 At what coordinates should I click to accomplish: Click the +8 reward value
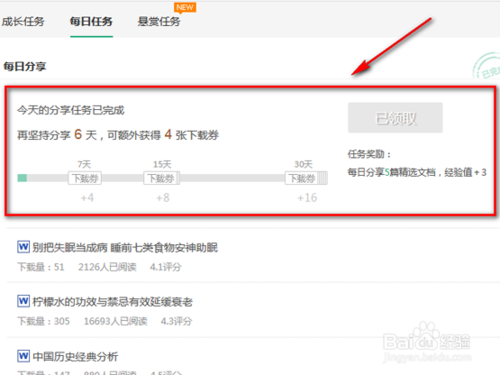tap(163, 198)
